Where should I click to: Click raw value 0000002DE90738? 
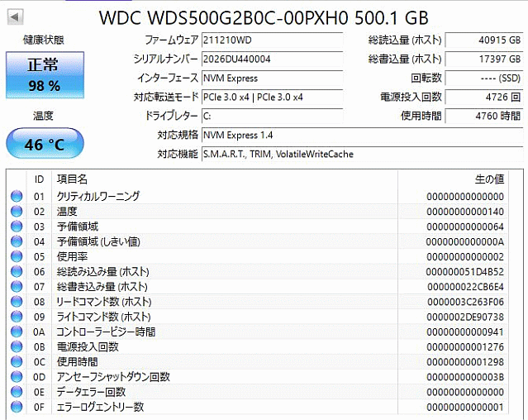tap(465, 317)
